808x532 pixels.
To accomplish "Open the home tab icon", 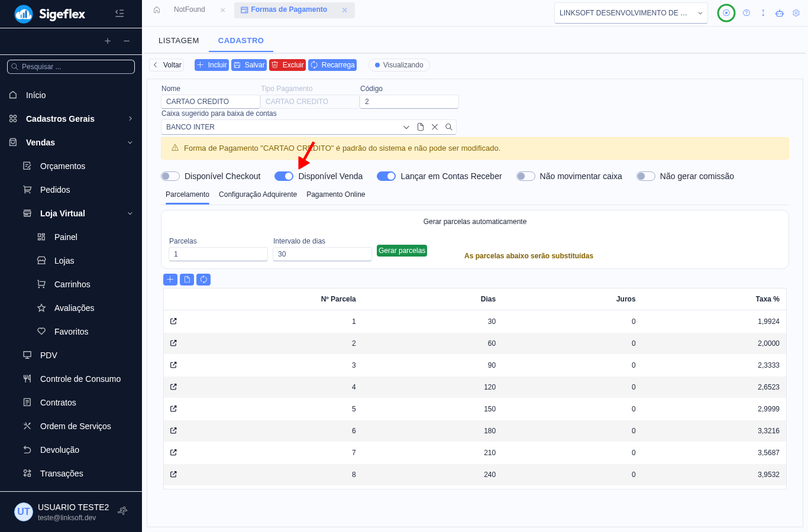I will [157, 9].
